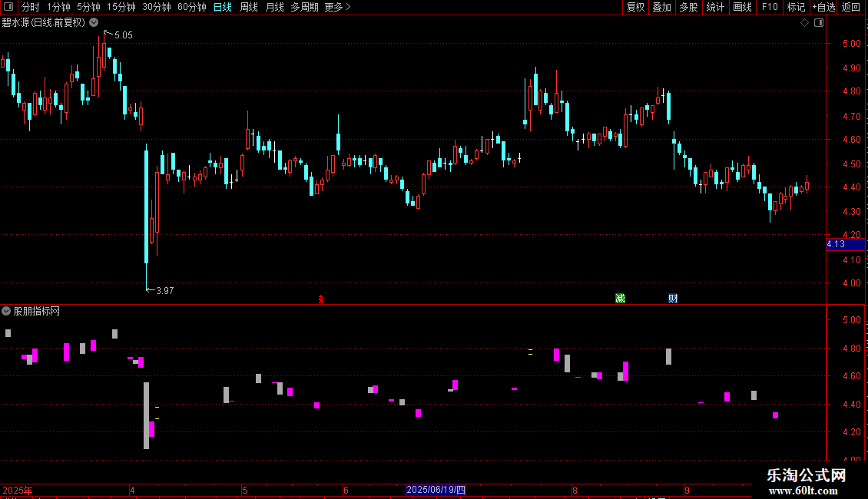Click month 8 on time axis
Viewport: 868px width, 499px height.
click(575, 490)
